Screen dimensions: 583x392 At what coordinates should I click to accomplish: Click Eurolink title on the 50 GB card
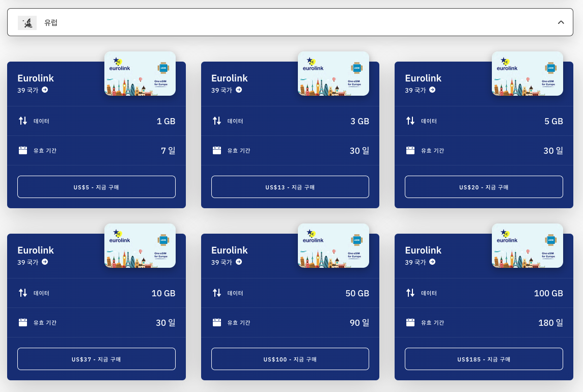[x=230, y=250]
